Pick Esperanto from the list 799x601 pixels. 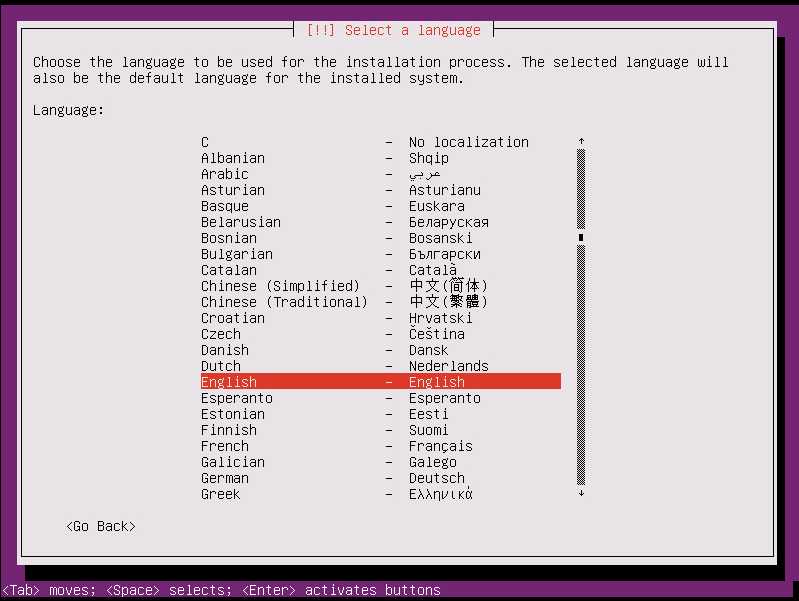pos(381,398)
